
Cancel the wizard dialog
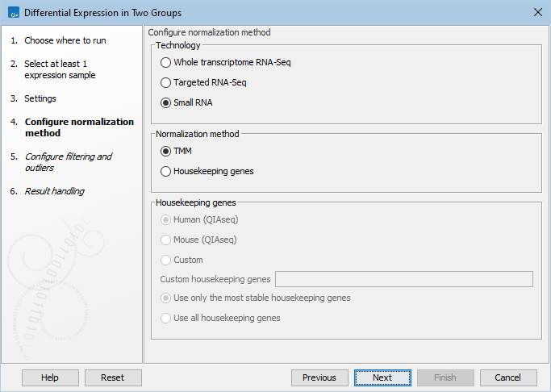click(x=508, y=377)
